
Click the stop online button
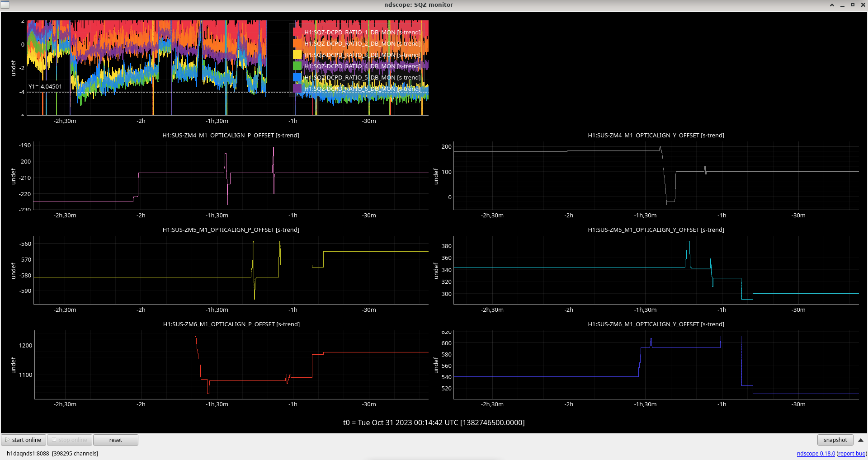(70, 440)
